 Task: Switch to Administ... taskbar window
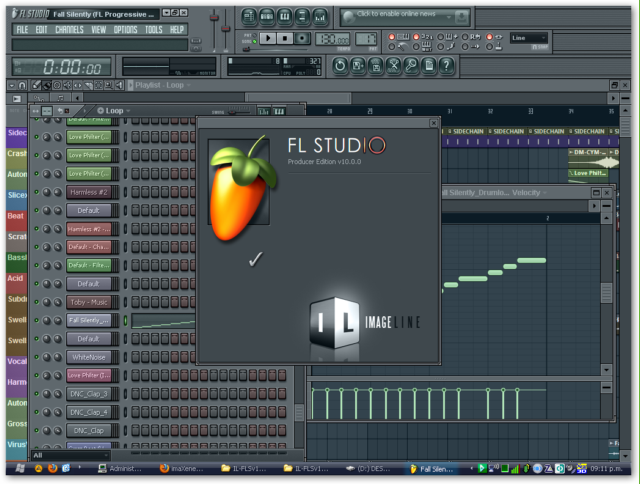click(x=120, y=468)
